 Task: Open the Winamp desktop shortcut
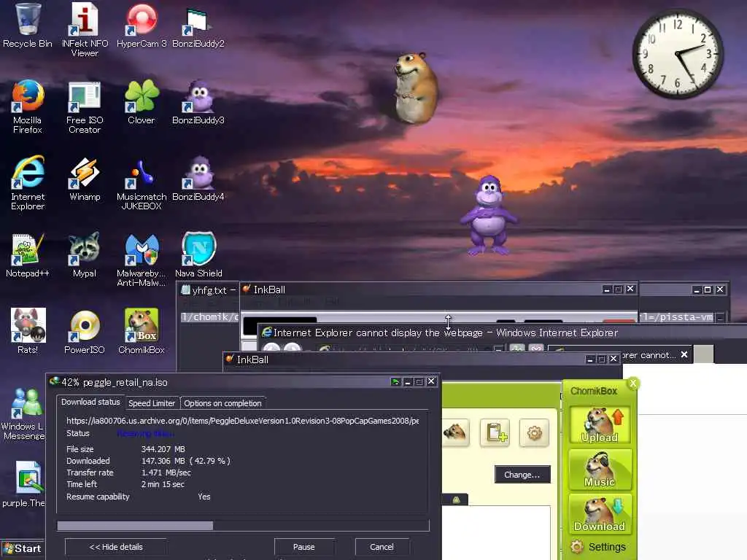click(85, 179)
